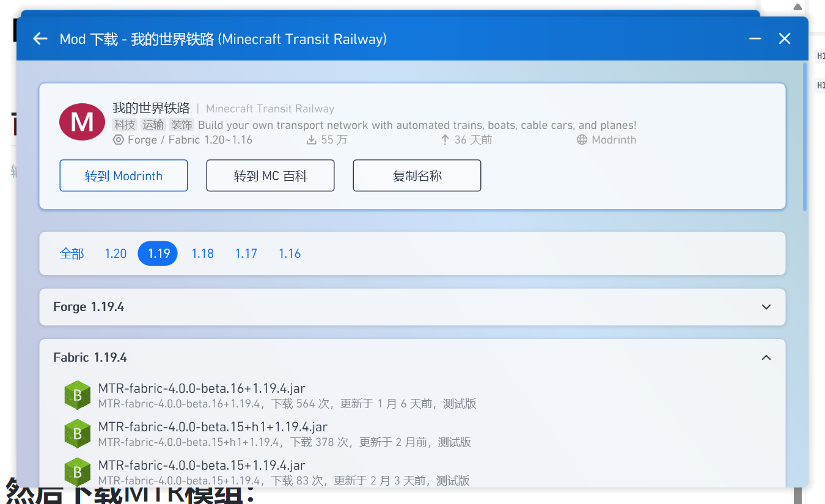Select the 1.20 version filter
Viewport: 825px width, 504px height.
(x=116, y=254)
